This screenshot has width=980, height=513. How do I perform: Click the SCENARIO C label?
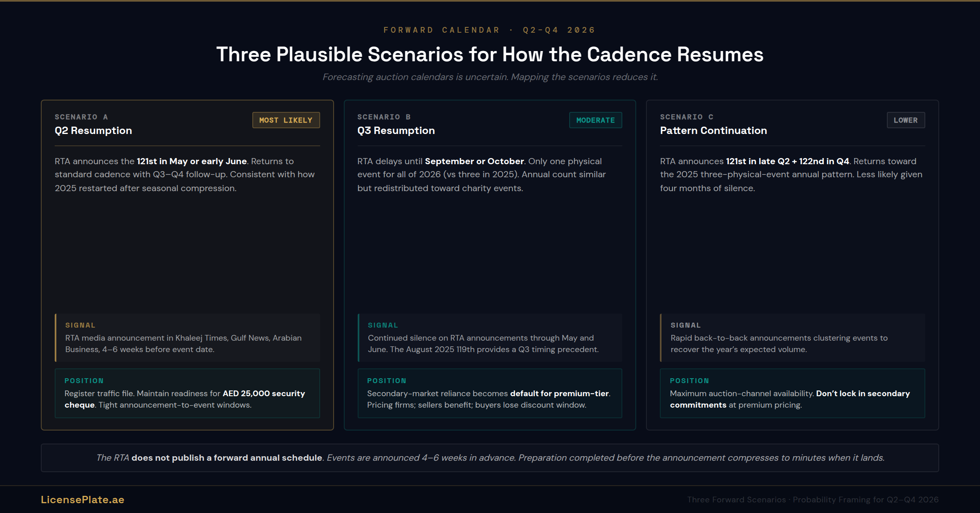[686, 116]
